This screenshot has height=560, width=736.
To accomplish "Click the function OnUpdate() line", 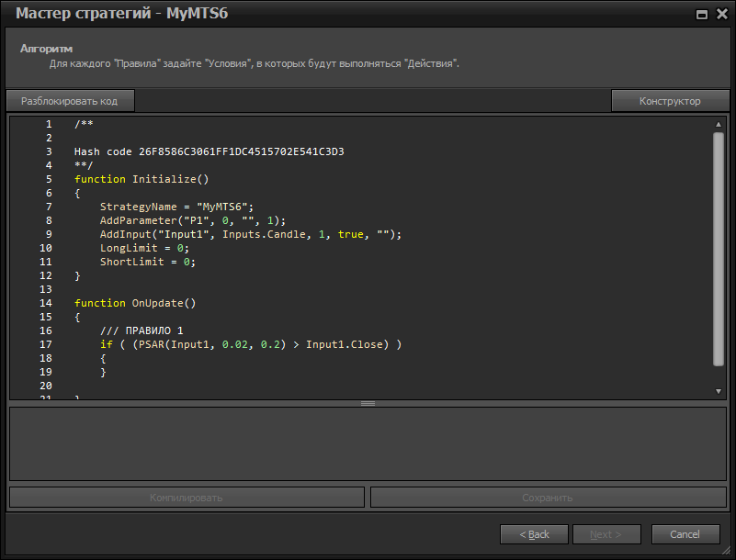I will click(135, 303).
